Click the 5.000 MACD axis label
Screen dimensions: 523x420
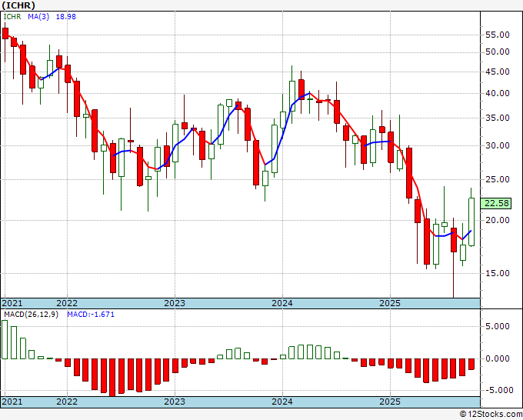pos(497,326)
